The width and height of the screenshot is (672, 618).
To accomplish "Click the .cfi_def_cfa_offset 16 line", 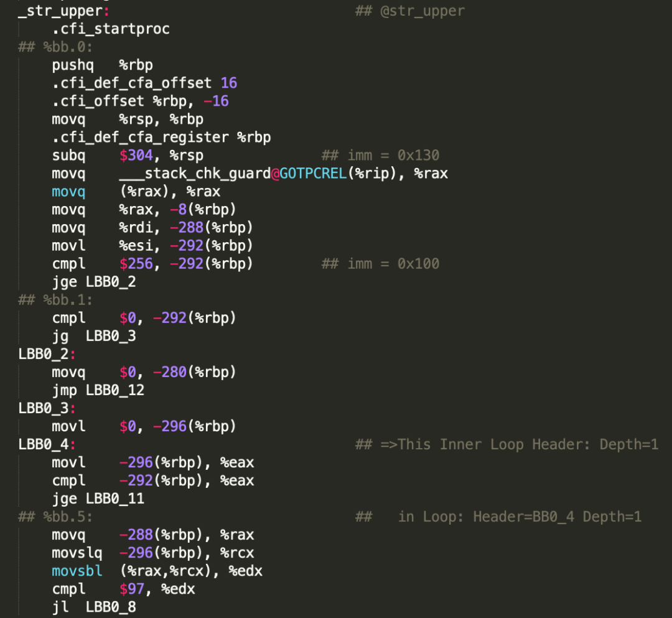I will point(144,83).
